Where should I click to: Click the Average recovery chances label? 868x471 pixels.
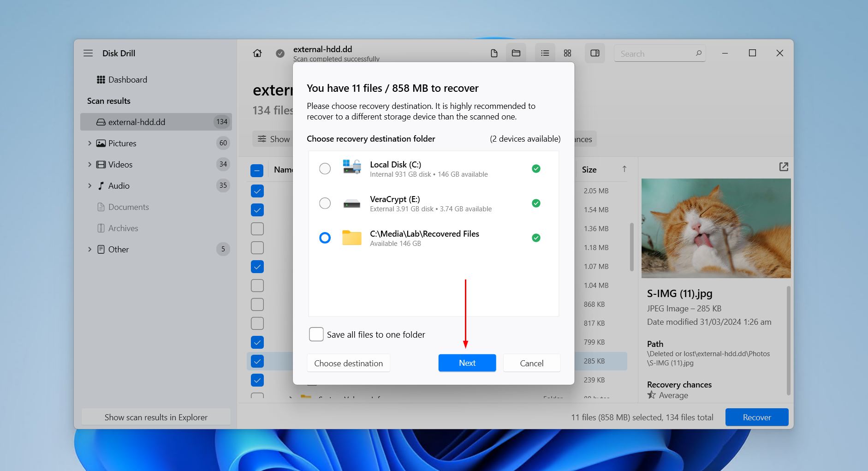click(x=673, y=395)
